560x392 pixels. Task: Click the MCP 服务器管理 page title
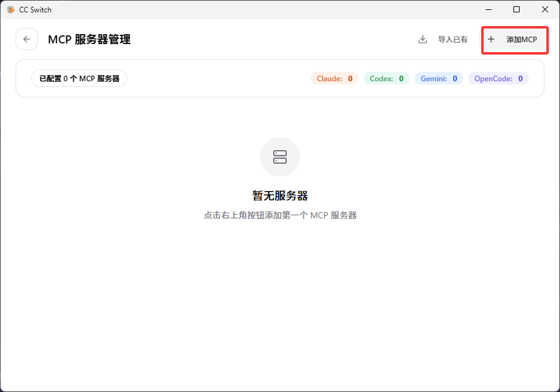click(89, 40)
